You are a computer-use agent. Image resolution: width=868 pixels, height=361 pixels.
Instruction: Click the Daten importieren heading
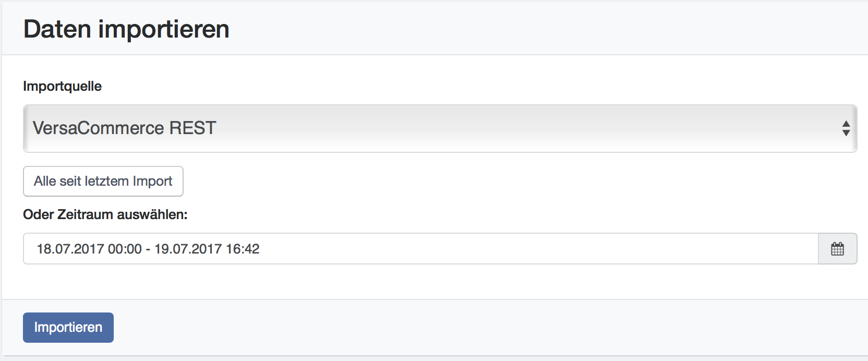[x=126, y=29]
